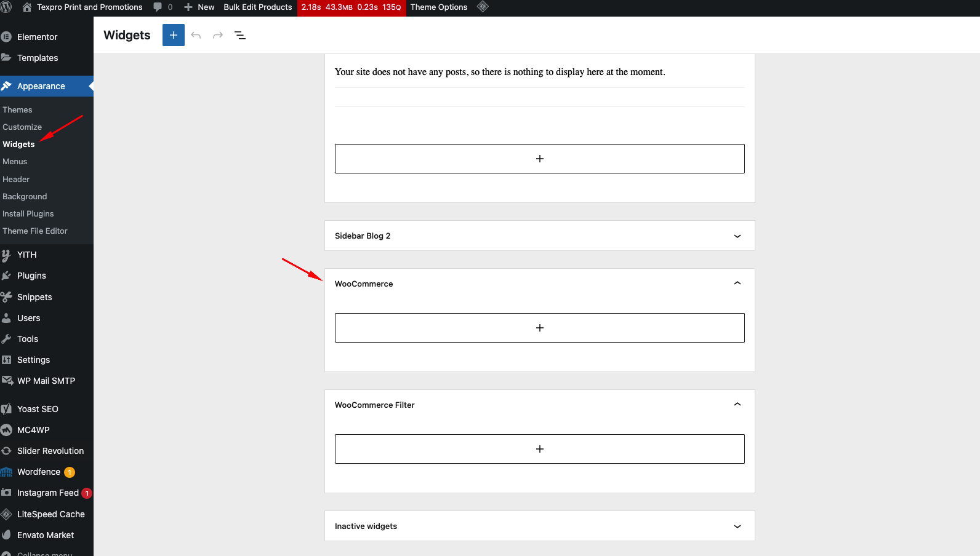Open Menus under Appearance
980x556 pixels.
15,161
